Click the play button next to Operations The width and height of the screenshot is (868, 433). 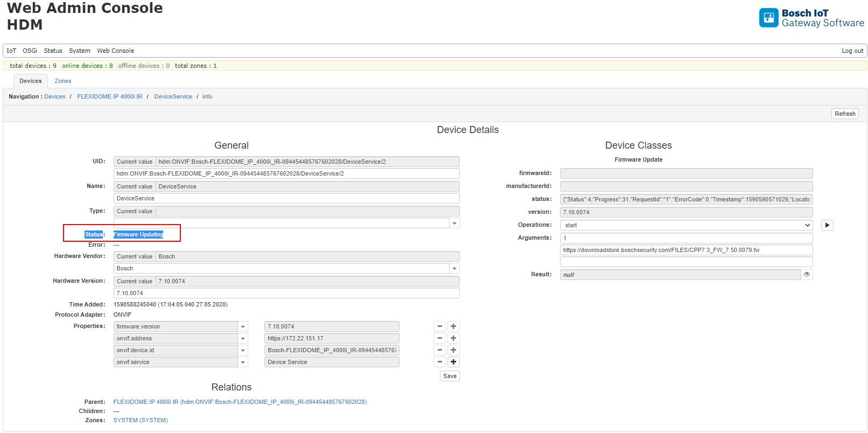[827, 225]
